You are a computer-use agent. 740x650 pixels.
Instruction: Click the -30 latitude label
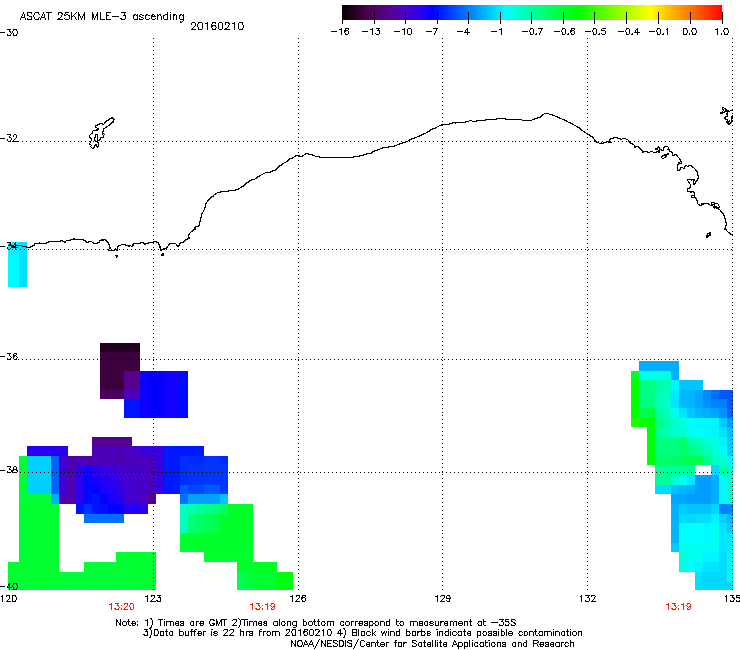9,33
